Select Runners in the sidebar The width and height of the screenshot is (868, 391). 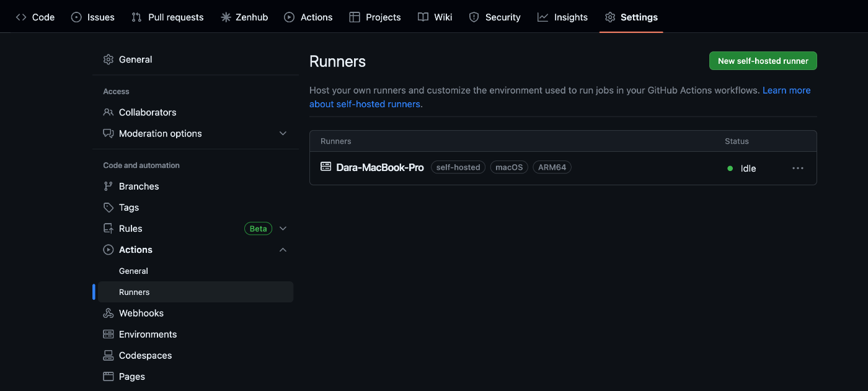pyautogui.click(x=195, y=292)
